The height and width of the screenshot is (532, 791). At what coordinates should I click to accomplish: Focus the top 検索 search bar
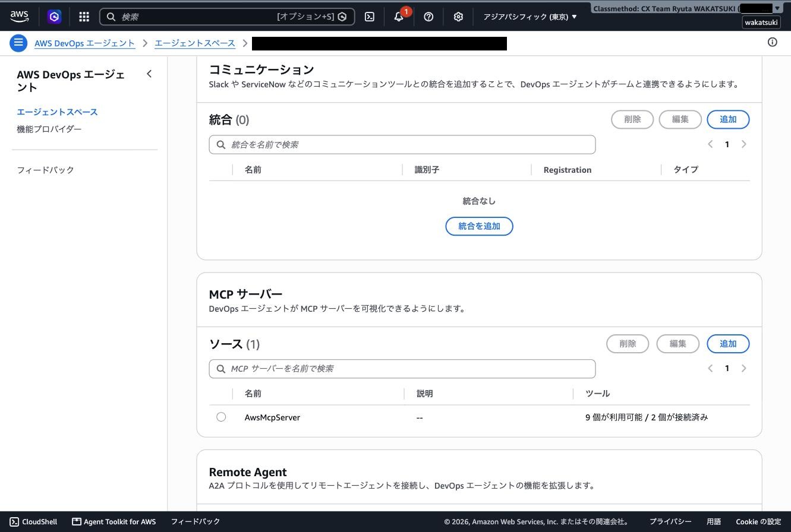(x=227, y=17)
